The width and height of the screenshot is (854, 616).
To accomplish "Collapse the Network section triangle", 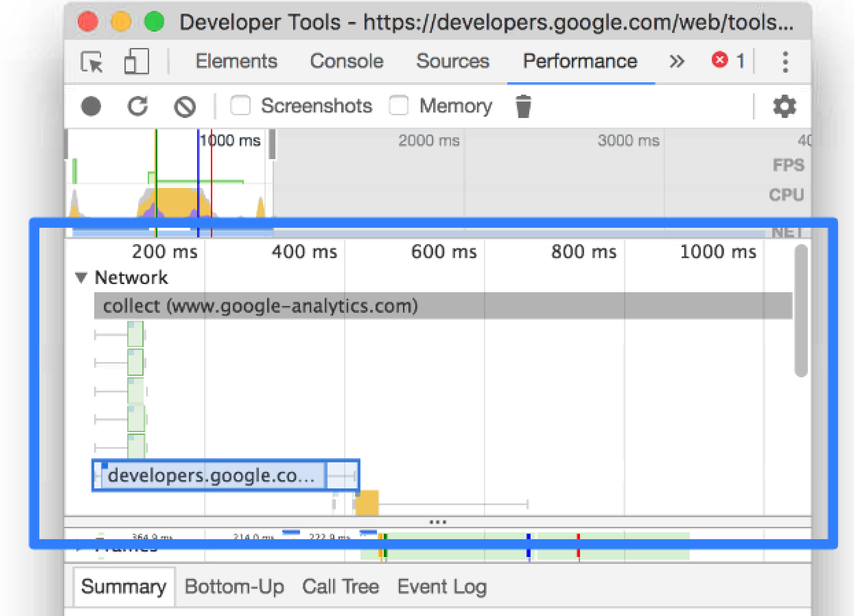I will point(81,278).
